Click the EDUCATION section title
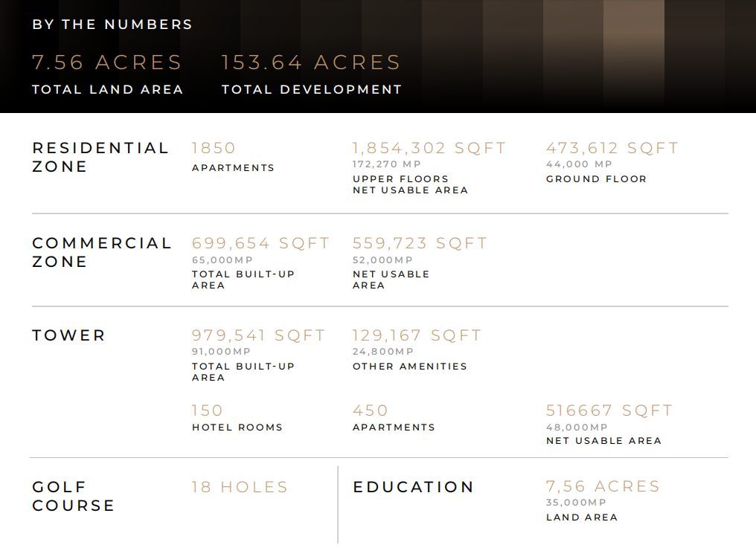756x548 pixels. (413, 487)
